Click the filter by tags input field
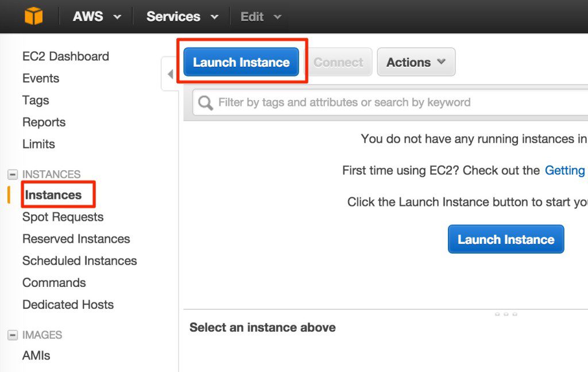Screen dimensions: 588x372 [345, 102]
